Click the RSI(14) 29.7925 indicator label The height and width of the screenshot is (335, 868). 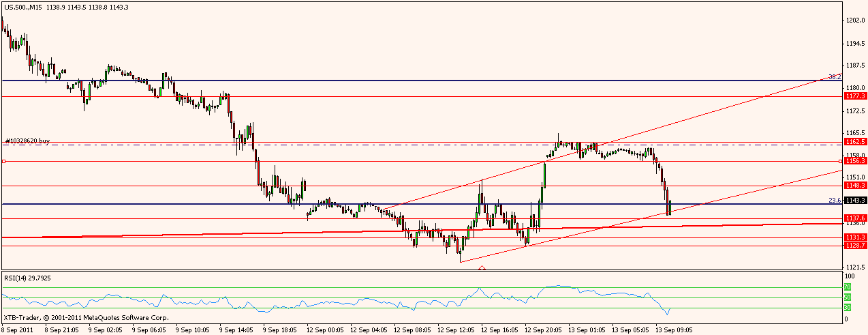pyautogui.click(x=28, y=278)
